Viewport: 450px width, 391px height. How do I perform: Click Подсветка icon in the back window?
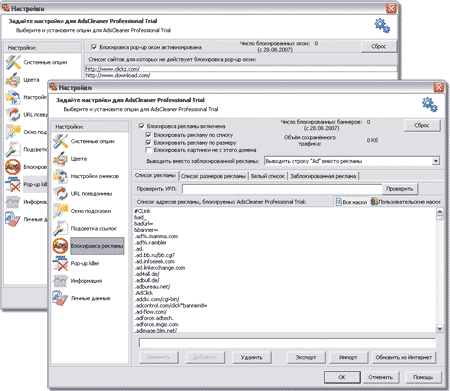[13, 149]
